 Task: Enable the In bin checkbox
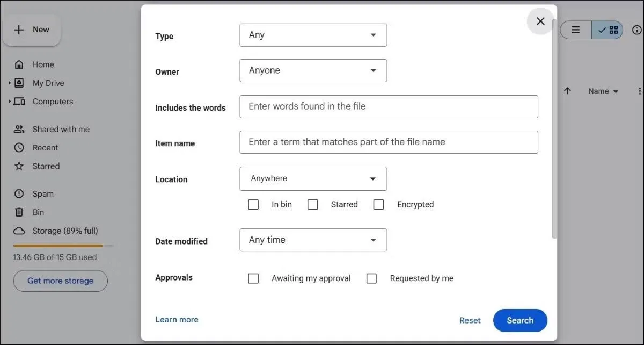point(253,205)
